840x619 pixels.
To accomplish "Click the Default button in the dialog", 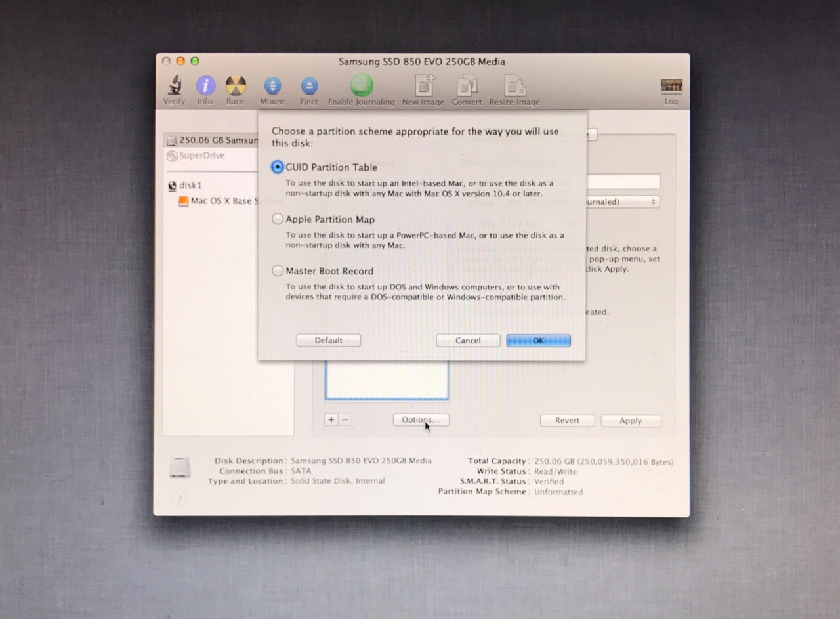I will click(x=328, y=340).
